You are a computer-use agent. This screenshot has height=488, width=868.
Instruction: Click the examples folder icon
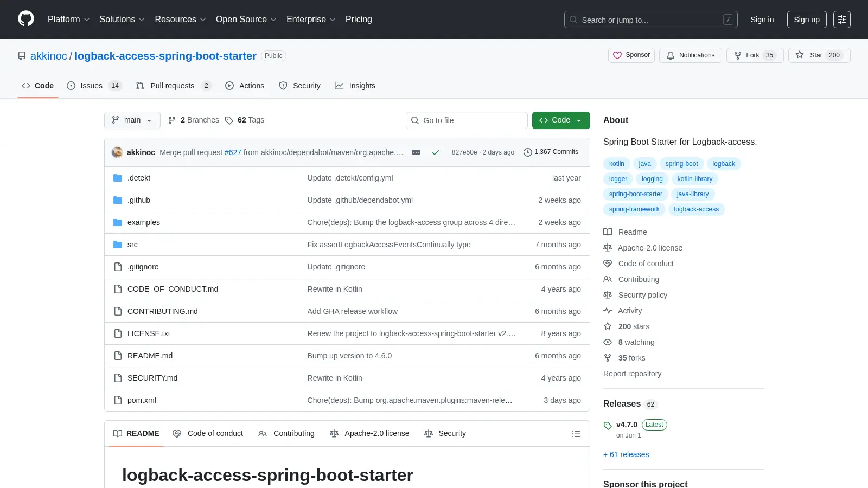tap(118, 222)
